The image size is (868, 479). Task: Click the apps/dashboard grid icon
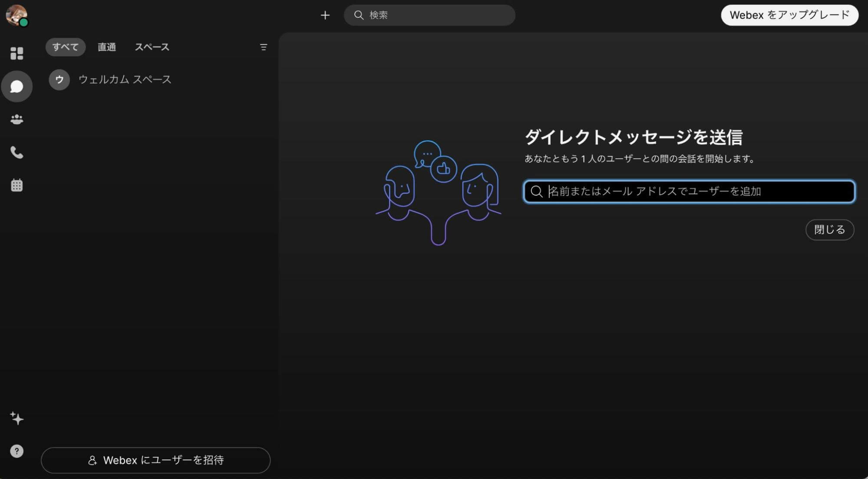click(16, 53)
